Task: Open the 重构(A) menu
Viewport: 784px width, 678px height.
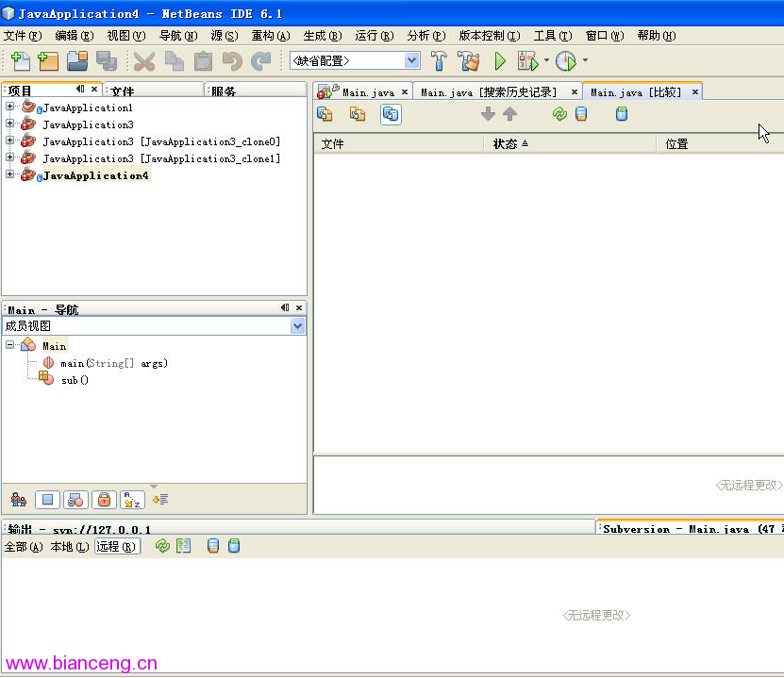Action: 271,36
